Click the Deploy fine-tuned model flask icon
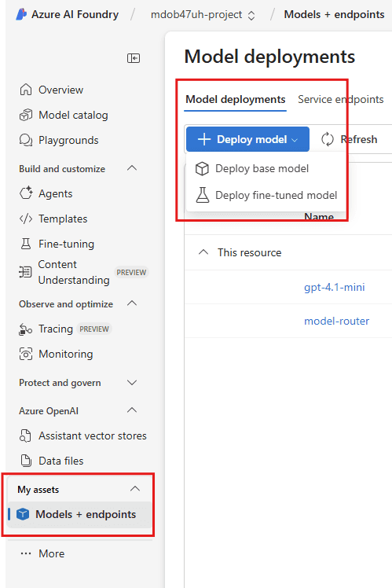This screenshot has width=392, height=588. (203, 195)
